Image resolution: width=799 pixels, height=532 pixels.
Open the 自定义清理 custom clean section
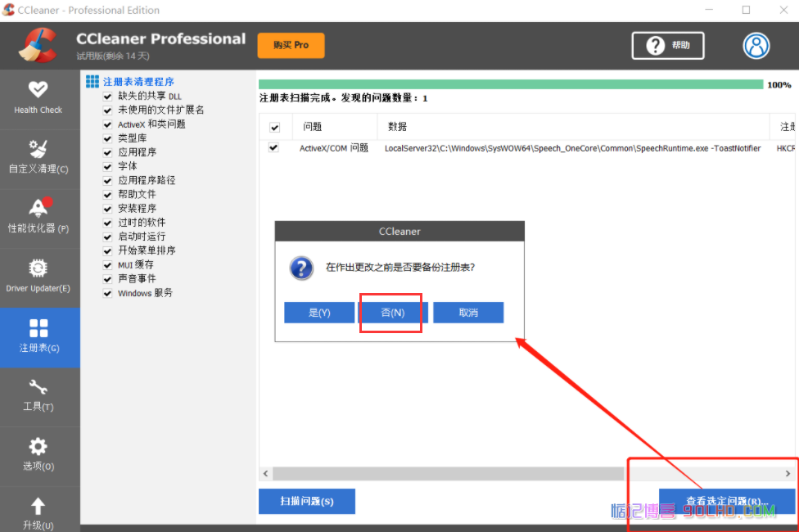38,158
